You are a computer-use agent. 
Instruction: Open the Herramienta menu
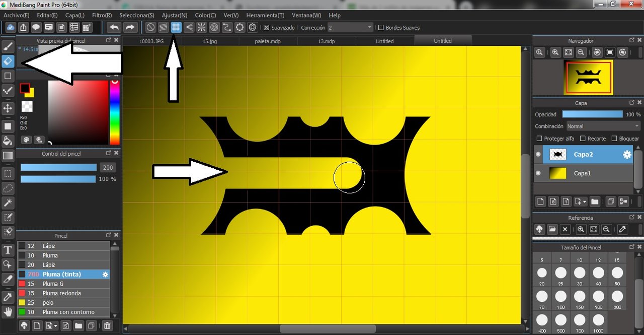click(x=265, y=16)
